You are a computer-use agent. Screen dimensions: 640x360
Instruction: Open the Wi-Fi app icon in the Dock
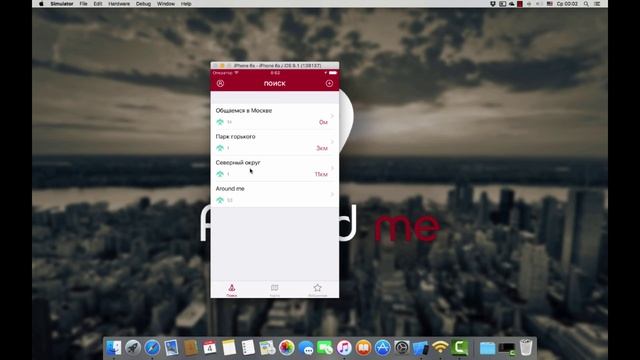(440, 348)
